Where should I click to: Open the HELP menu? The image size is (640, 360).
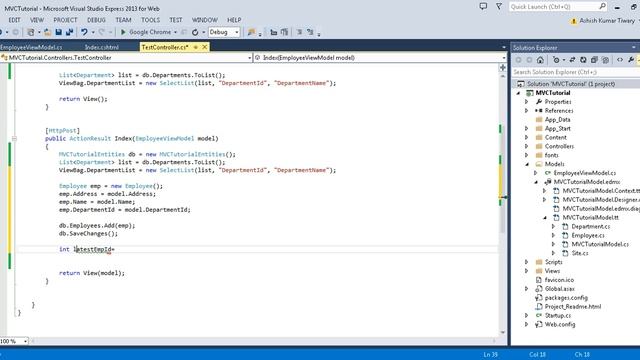234,20
